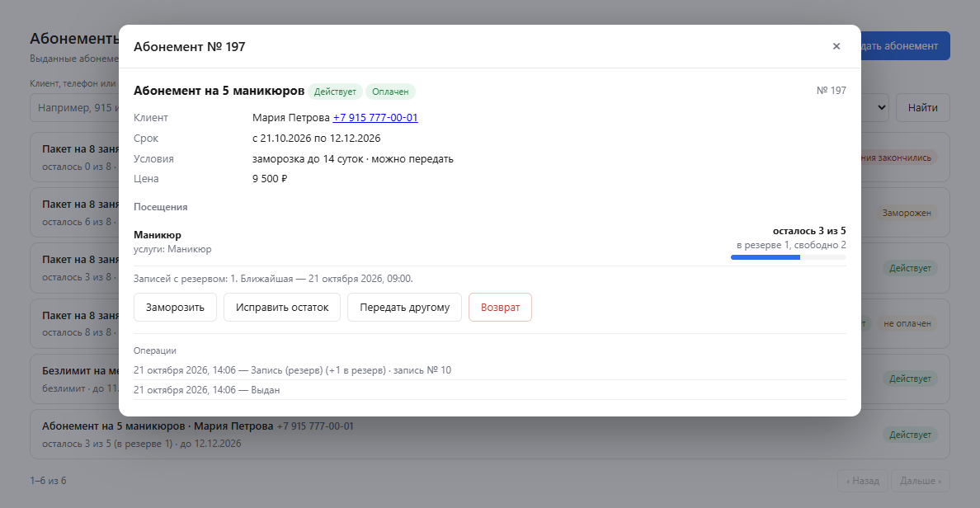
Task: Click the Записей с резервом info line
Action: [273, 279]
